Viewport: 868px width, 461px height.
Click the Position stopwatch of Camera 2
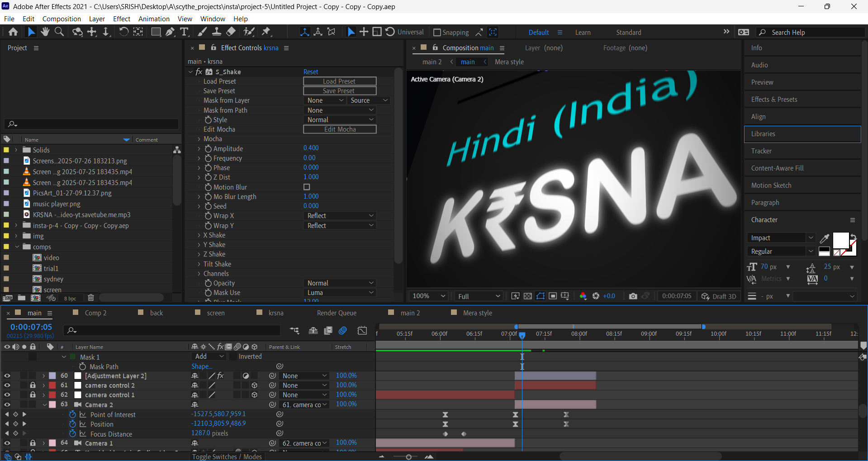pos(72,424)
